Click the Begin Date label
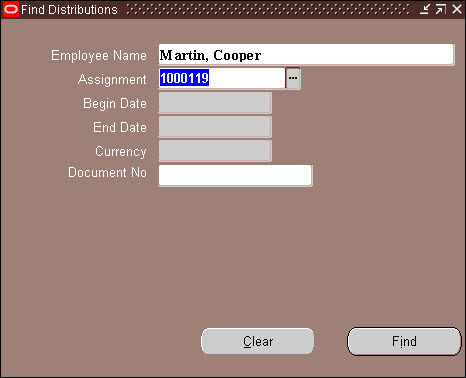466x378 pixels. [115, 104]
